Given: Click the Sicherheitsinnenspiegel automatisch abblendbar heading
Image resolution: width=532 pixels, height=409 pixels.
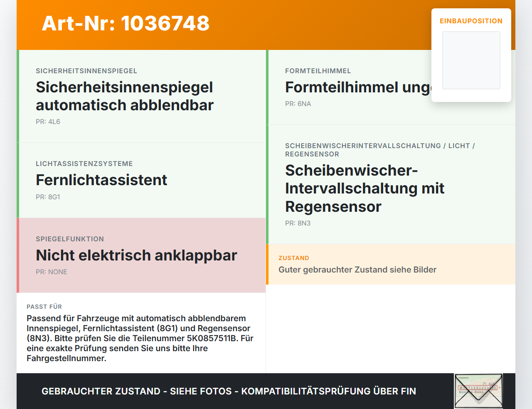Looking at the screenshot, I should tap(125, 96).
